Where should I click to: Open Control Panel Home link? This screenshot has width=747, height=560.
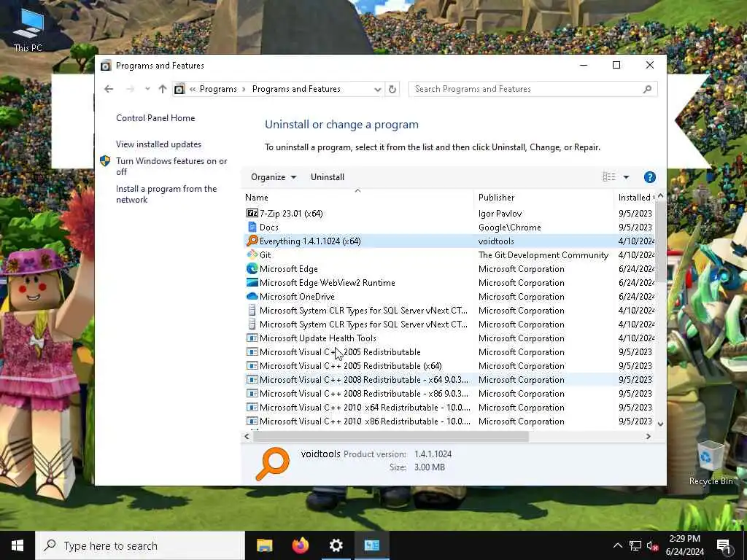pyautogui.click(x=155, y=118)
